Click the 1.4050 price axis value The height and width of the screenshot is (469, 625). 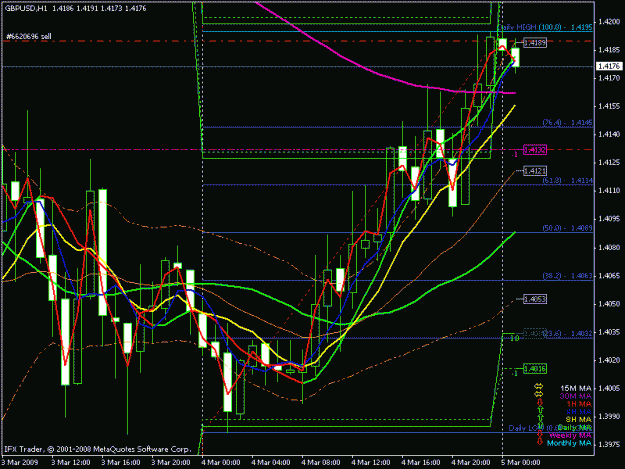(609, 304)
